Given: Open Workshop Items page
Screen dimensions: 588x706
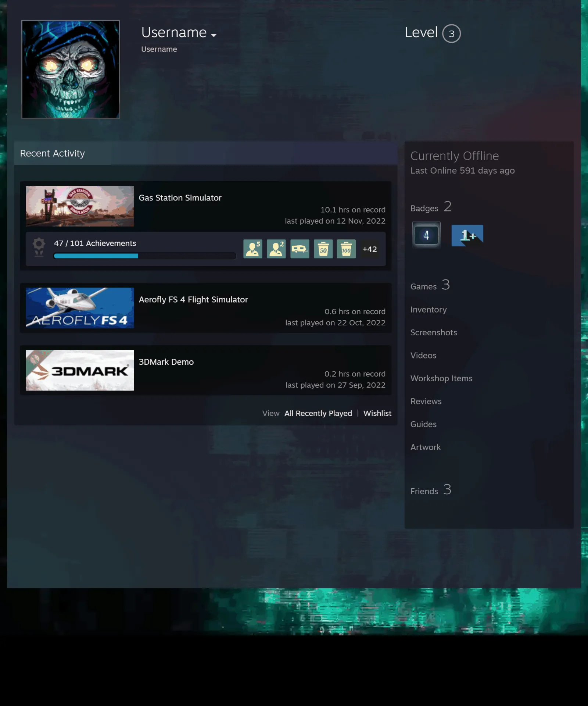Looking at the screenshot, I should click(x=441, y=378).
